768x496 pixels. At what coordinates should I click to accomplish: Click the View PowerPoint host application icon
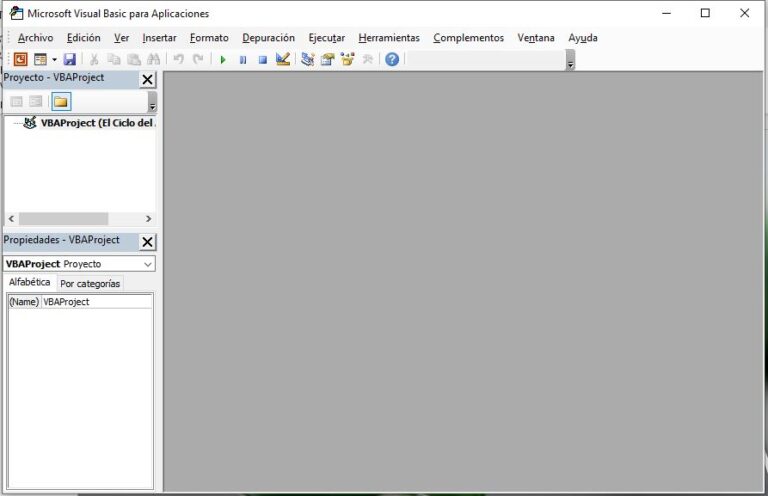[21, 59]
